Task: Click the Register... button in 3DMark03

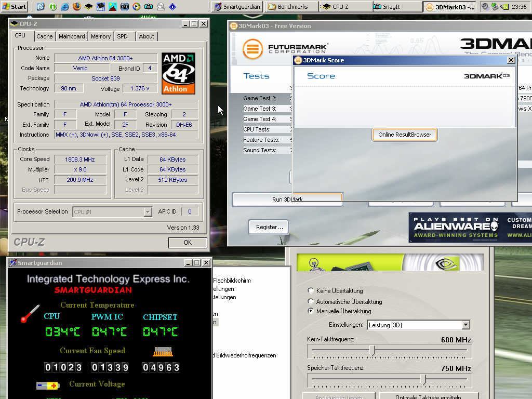Action: [x=269, y=228]
